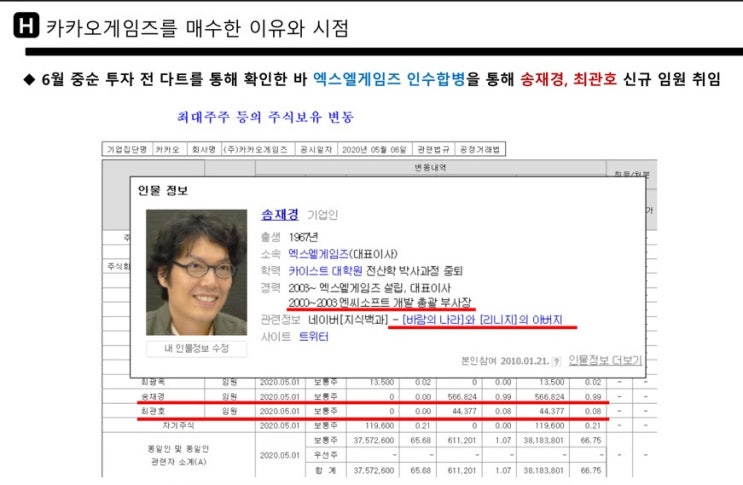The width and height of the screenshot is (743, 485).
Task: Click the 내 인물정보 수정 button
Action: 196,349
